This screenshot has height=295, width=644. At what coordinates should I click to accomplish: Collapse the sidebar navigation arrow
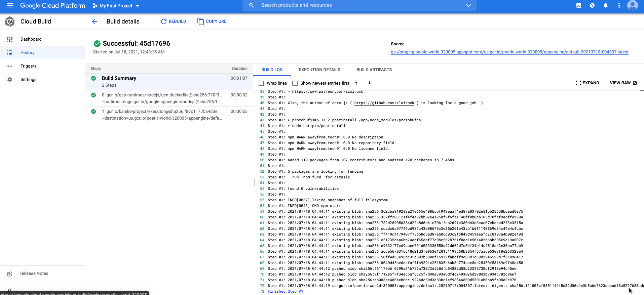point(9,290)
